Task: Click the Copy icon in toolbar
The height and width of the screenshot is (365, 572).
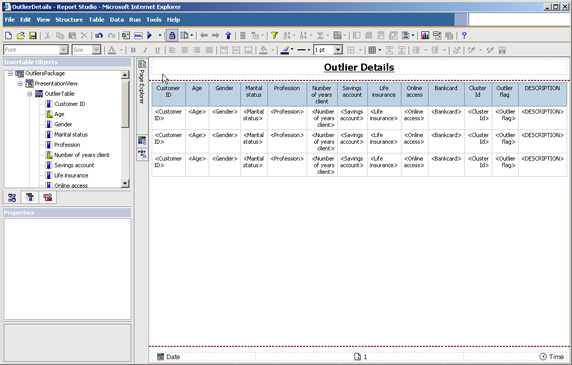Action: click(x=60, y=35)
